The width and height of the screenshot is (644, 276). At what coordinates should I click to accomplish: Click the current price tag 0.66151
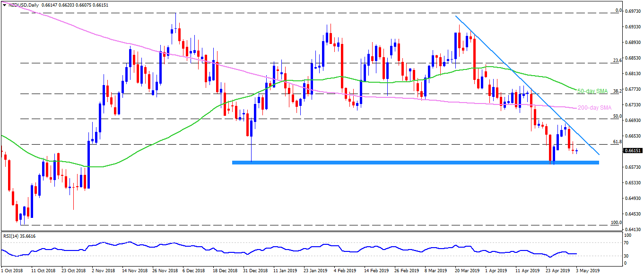point(633,151)
